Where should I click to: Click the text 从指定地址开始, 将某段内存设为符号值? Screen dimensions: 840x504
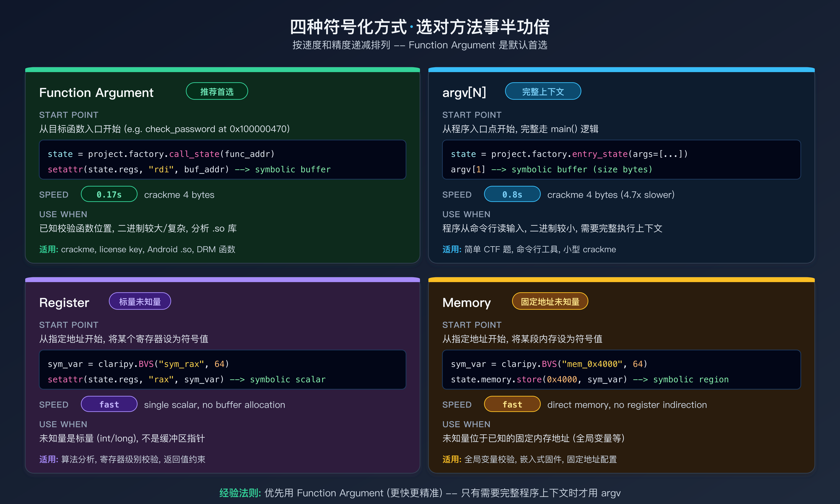pos(522,339)
